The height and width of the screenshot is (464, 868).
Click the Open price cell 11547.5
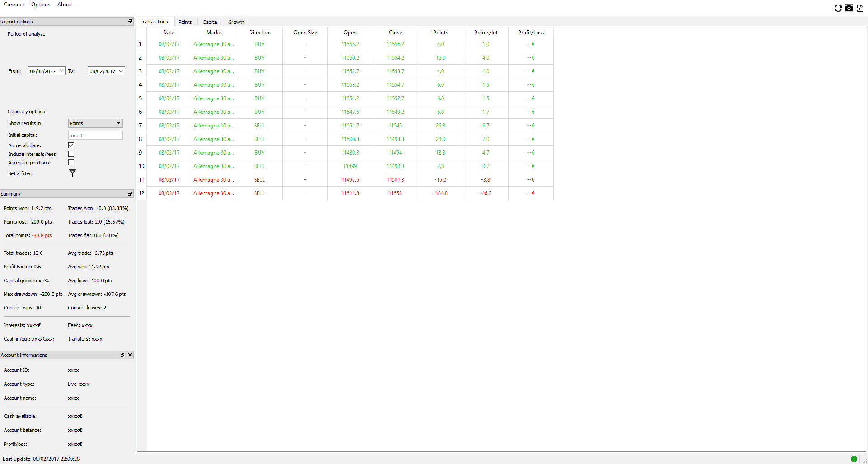pyautogui.click(x=350, y=112)
